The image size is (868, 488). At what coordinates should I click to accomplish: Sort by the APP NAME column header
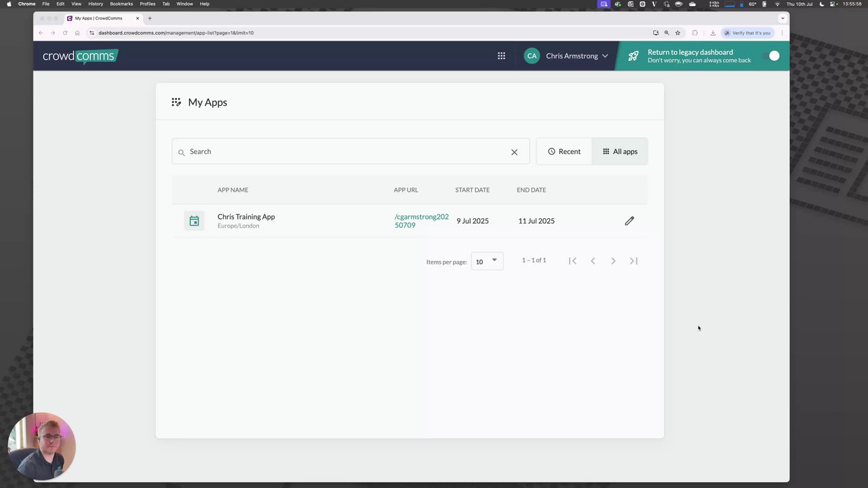pyautogui.click(x=233, y=190)
